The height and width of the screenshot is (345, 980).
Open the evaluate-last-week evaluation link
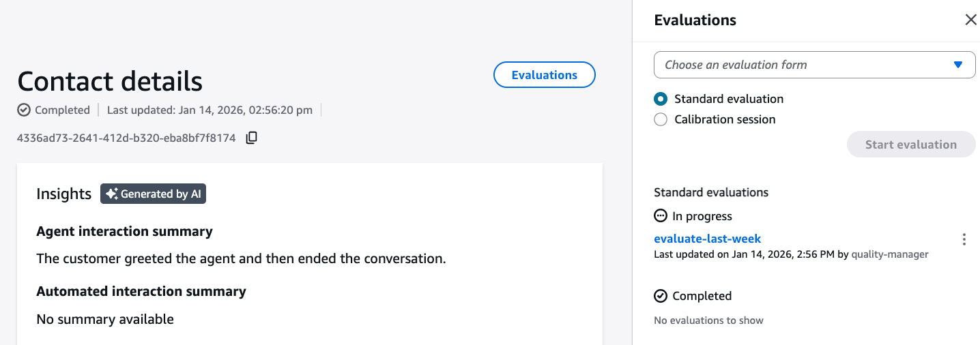707,239
